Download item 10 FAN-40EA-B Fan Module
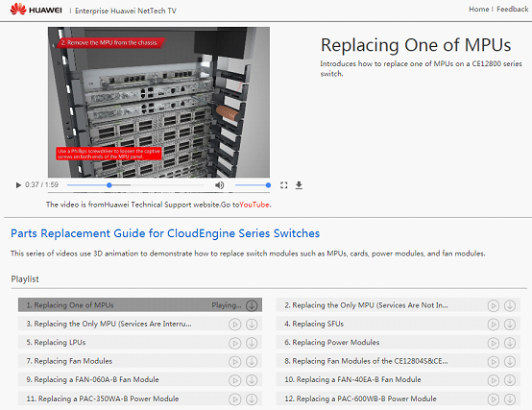The image size is (532, 410). [x=510, y=380]
